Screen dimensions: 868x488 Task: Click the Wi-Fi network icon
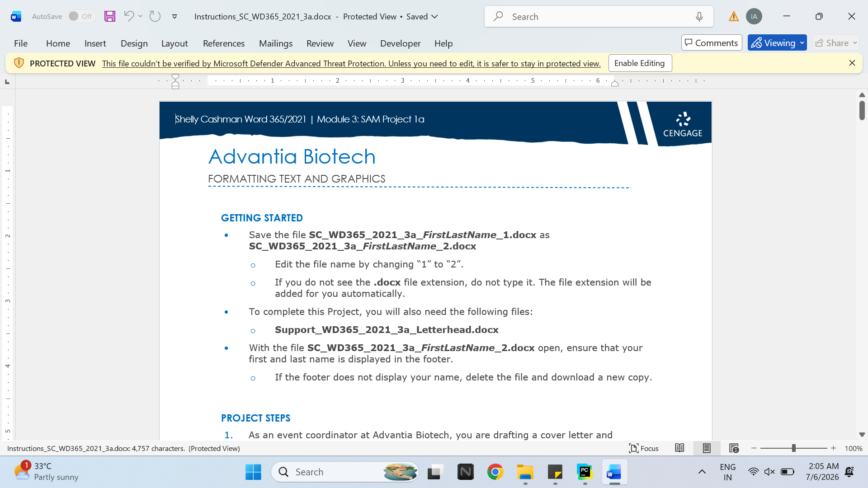tap(754, 472)
